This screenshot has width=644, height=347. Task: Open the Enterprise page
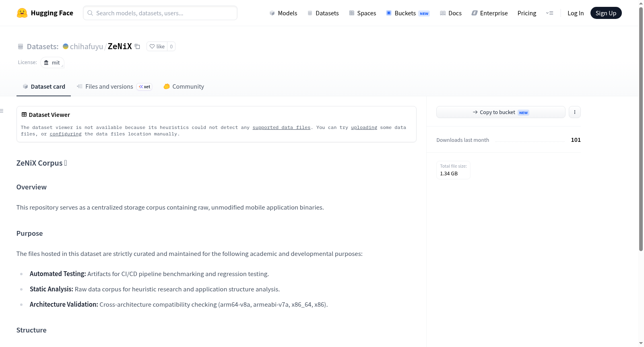click(489, 13)
